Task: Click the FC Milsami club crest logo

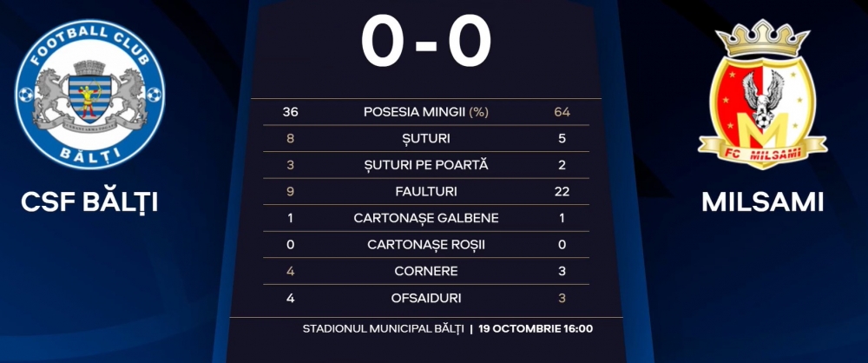Action: point(763,94)
